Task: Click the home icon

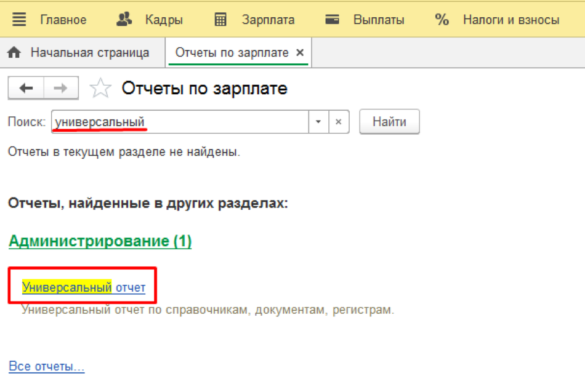Action: [14, 52]
